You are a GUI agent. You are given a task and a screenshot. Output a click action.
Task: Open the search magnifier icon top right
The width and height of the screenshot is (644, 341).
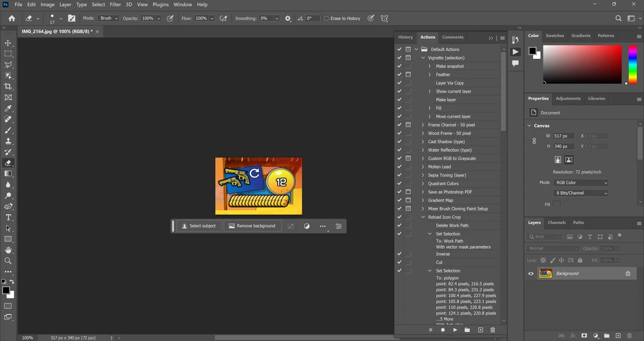coord(618,18)
